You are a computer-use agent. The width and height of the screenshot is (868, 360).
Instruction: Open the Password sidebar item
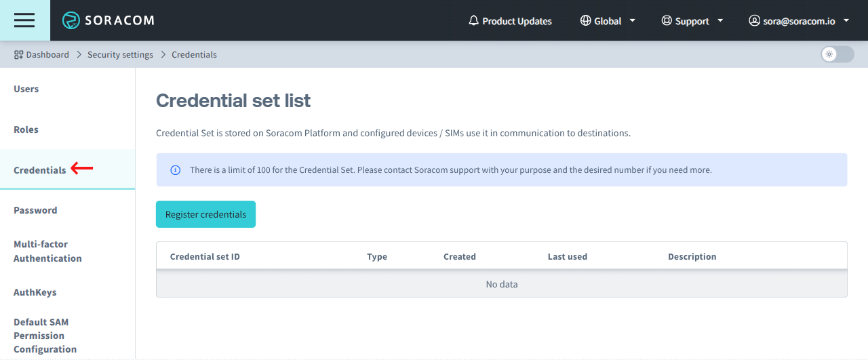(x=35, y=210)
